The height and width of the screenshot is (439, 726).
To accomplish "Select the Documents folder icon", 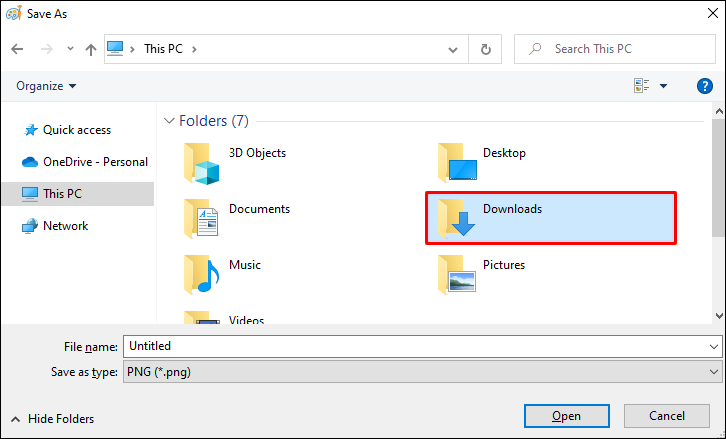I will pos(201,219).
